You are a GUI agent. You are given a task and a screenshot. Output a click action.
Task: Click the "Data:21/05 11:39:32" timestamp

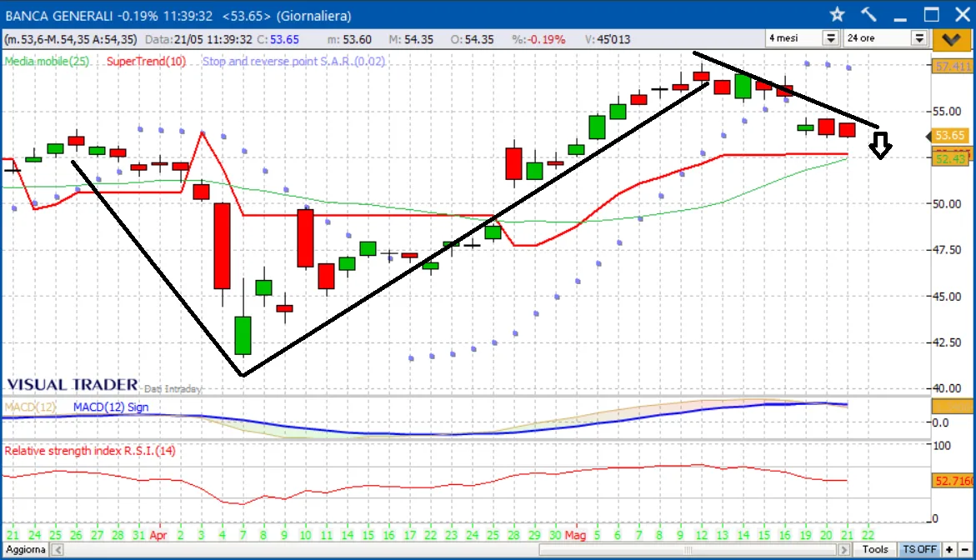tap(198, 39)
